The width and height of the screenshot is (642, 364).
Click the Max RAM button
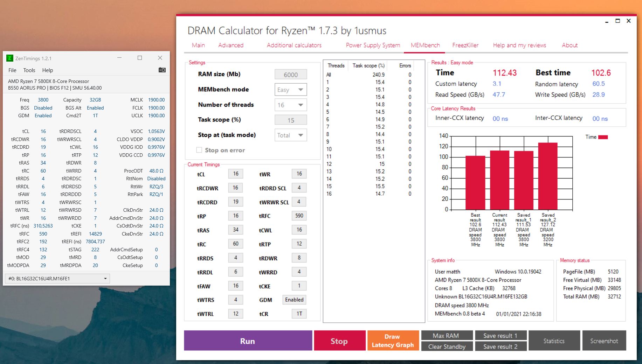(x=447, y=336)
